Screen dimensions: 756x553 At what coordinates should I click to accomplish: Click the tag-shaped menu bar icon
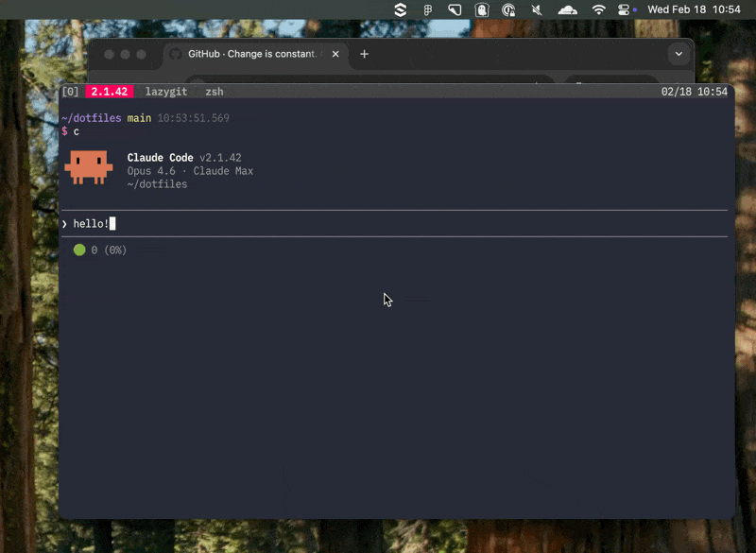click(x=455, y=9)
